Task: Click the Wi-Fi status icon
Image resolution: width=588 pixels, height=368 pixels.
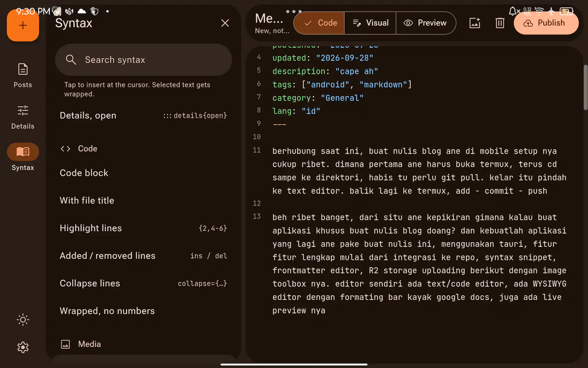Action: tap(539, 11)
